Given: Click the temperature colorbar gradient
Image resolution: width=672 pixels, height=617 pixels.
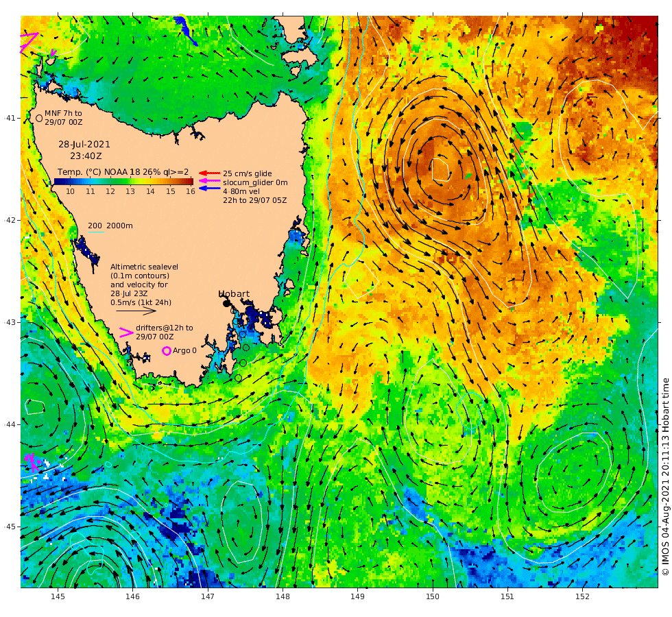Looking at the screenshot, I should point(123,181).
